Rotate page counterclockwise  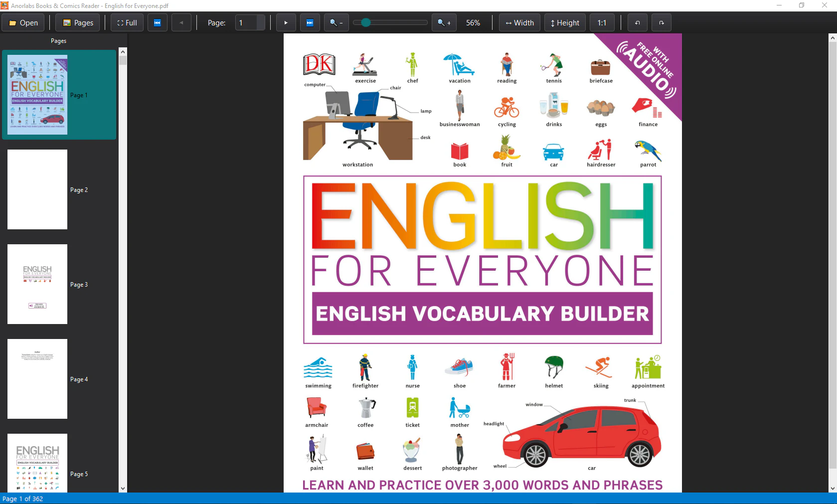point(637,23)
